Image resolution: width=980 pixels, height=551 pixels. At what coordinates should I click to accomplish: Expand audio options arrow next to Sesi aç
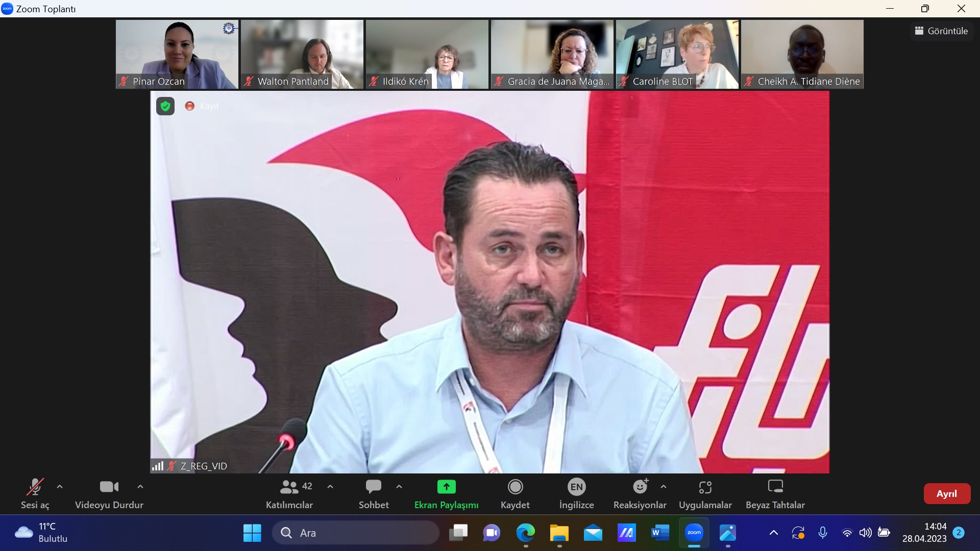(60, 487)
